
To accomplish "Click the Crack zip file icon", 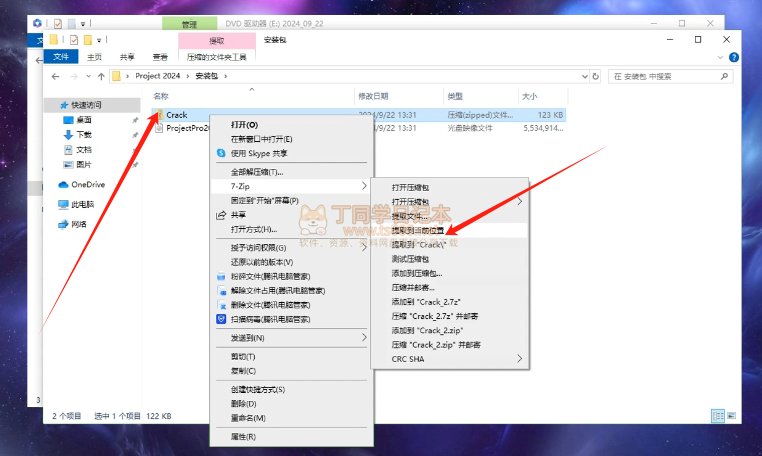I will [158, 115].
